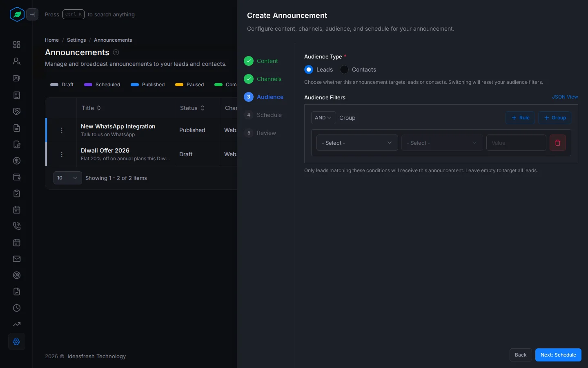This screenshot has height=368, width=588.
Task: Open the deals handshake sidebar icon
Action: coord(17,112)
